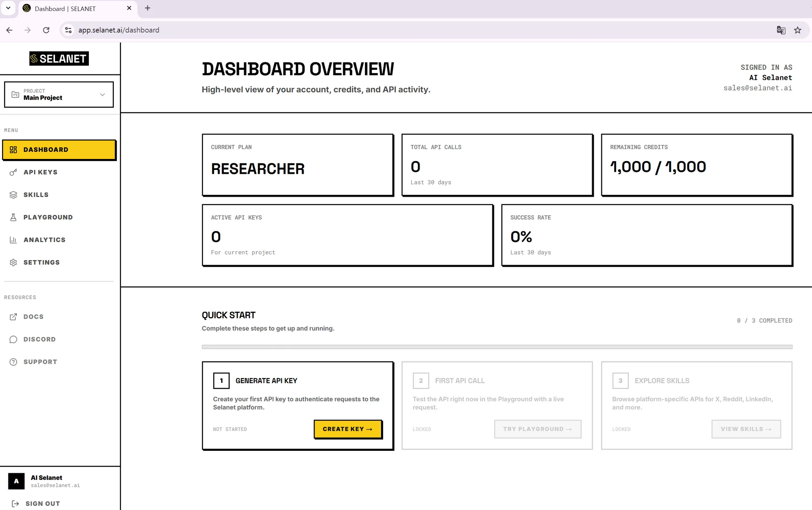
Task: Open the browser tab search chevron
Action: point(8,8)
